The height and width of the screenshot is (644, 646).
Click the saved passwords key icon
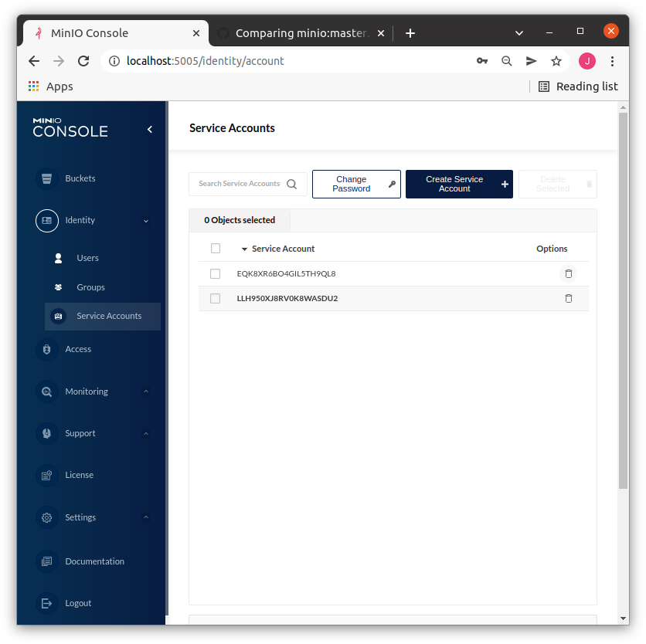coord(482,61)
